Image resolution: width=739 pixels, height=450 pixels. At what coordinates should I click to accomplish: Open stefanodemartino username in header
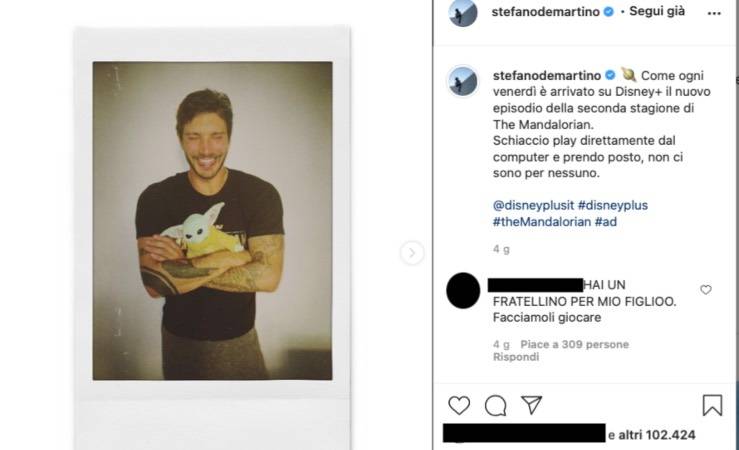[547, 13]
